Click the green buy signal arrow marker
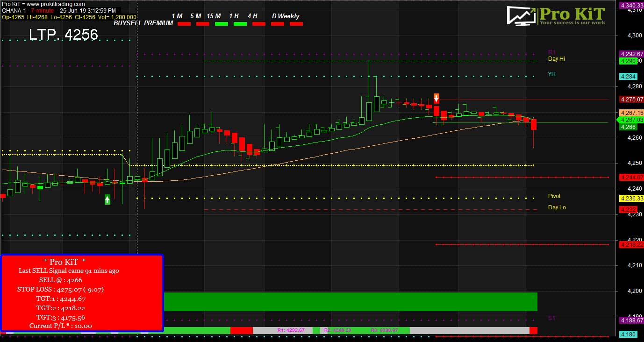644x342 pixels. click(107, 199)
